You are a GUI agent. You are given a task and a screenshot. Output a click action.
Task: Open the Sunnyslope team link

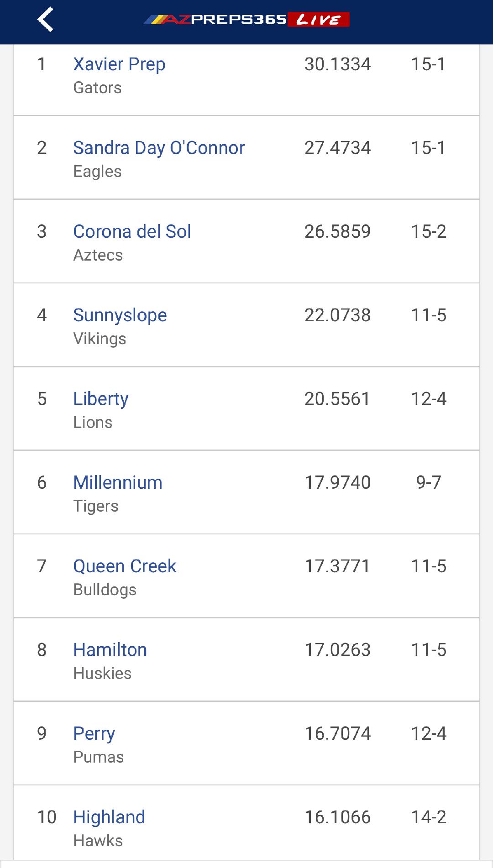(120, 315)
